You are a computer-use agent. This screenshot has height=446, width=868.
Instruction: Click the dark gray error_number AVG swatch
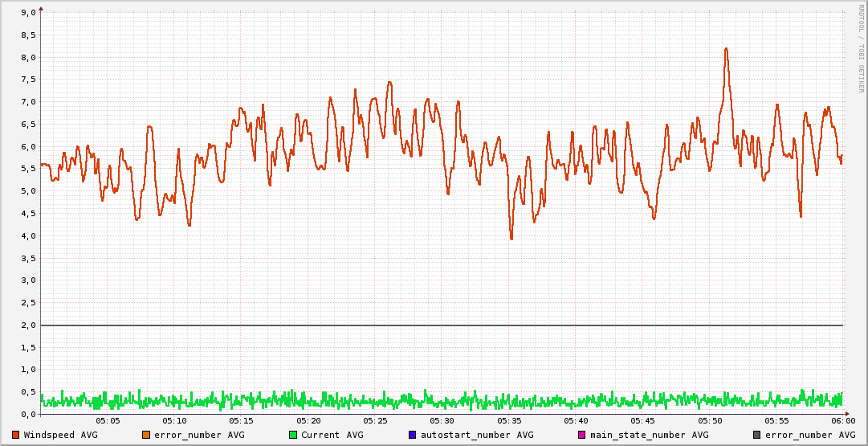757,435
